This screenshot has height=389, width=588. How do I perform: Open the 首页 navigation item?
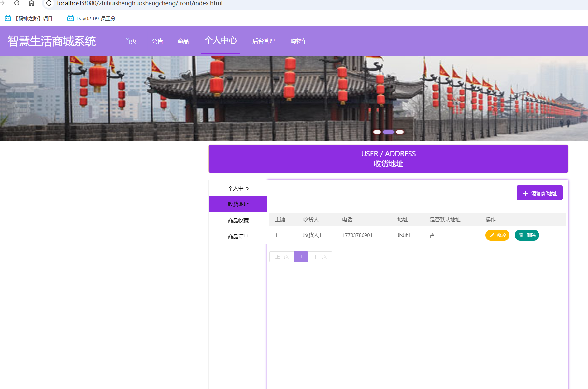131,41
